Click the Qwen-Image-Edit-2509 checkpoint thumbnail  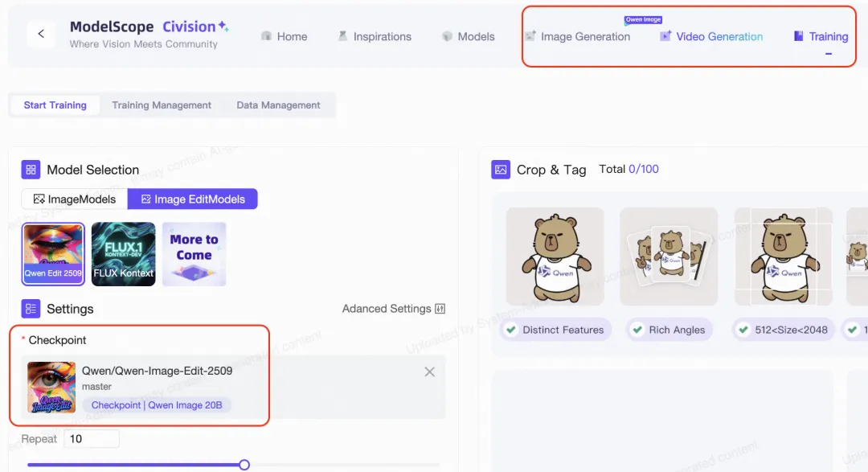tap(51, 388)
